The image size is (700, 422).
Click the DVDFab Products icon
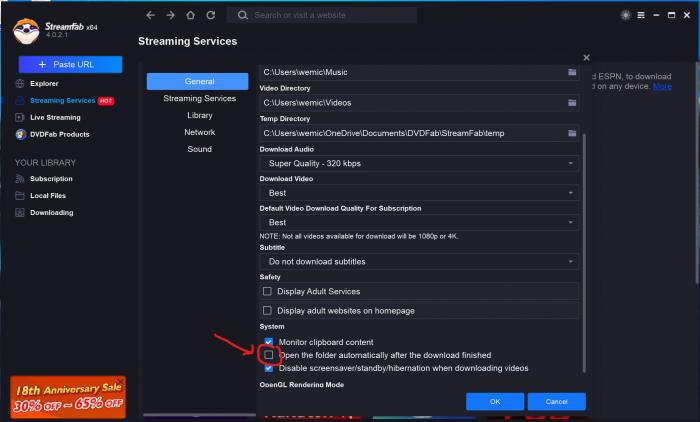pos(21,134)
